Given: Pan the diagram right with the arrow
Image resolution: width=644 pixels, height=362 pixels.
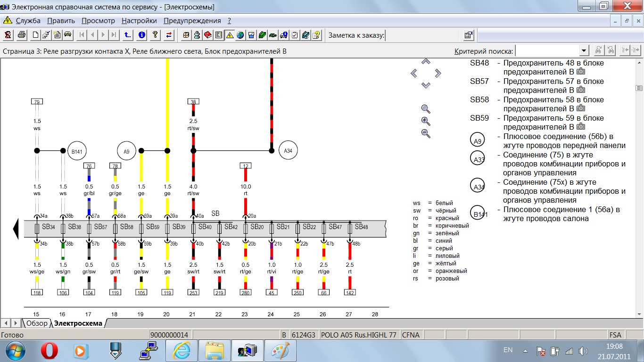Looking at the screenshot, I should tap(438, 73).
